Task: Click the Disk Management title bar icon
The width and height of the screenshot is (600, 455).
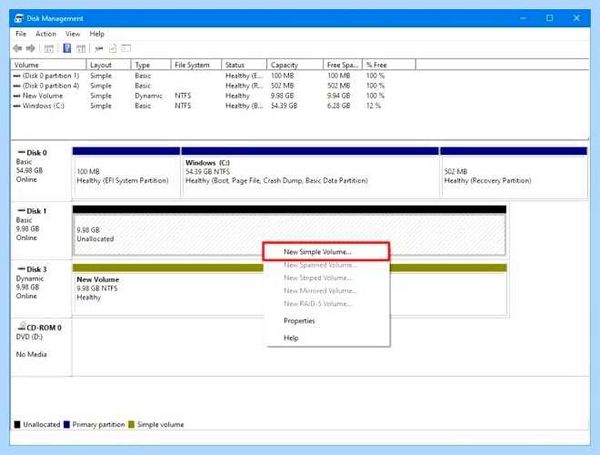Action: 18,18
